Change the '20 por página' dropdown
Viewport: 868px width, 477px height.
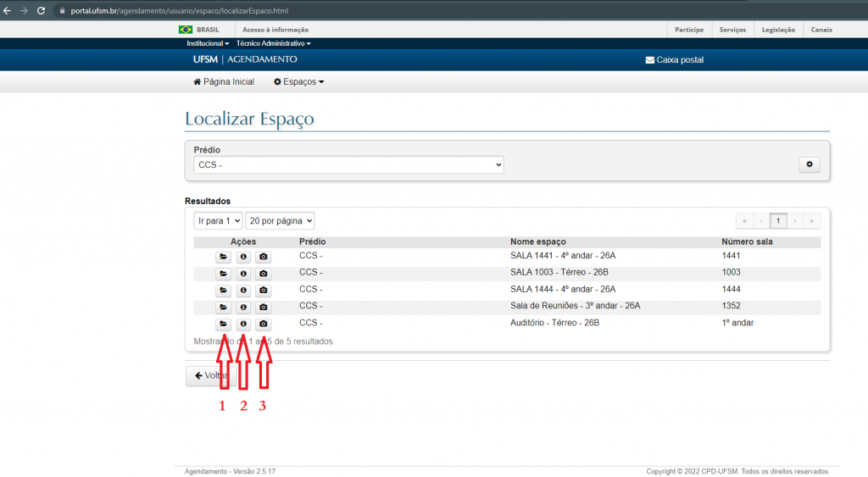(x=280, y=221)
